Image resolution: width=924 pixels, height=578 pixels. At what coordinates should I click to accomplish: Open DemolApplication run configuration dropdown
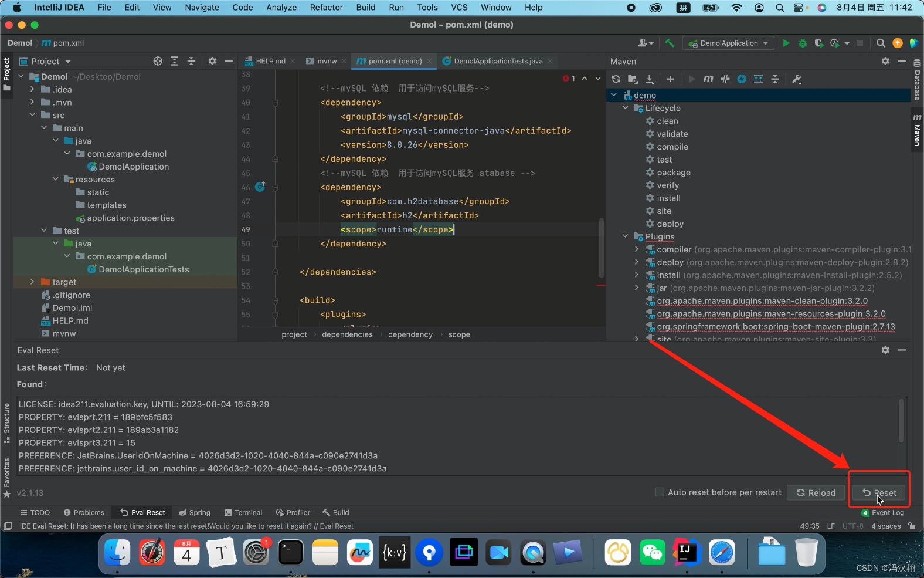(728, 43)
